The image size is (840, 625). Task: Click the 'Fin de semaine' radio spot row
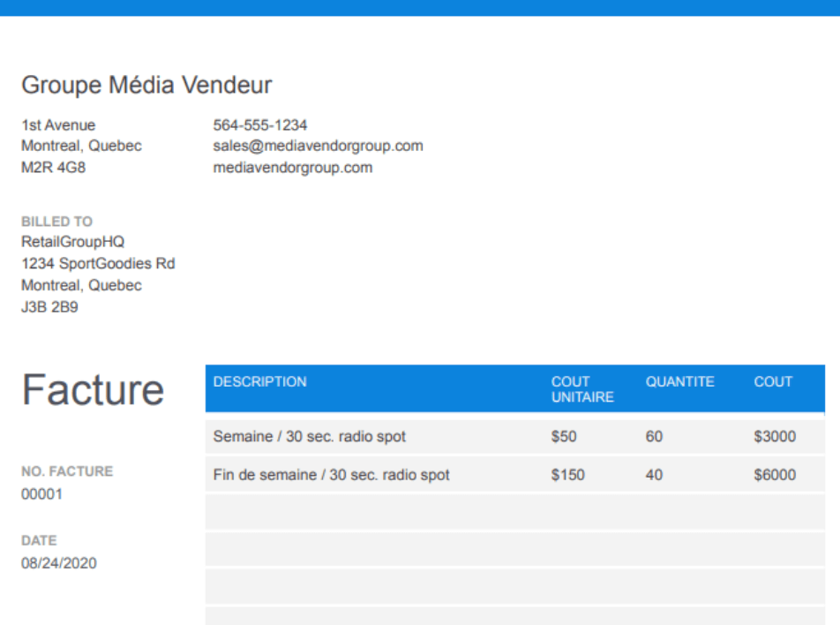coord(331,475)
